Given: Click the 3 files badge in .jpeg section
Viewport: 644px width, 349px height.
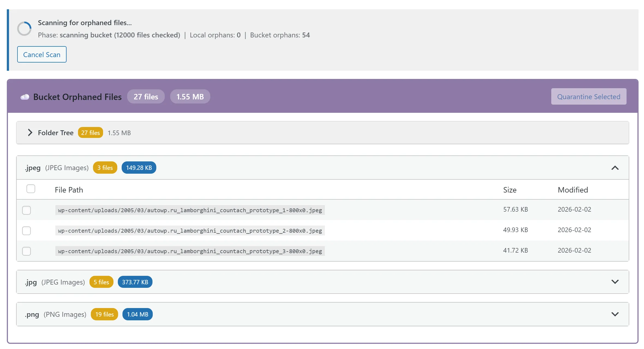Looking at the screenshot, I should [105, 168].
